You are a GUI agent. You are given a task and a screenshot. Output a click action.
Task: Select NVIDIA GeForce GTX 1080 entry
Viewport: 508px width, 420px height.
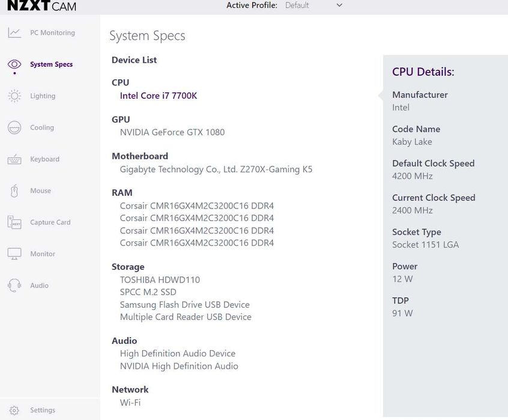[172, 132]
